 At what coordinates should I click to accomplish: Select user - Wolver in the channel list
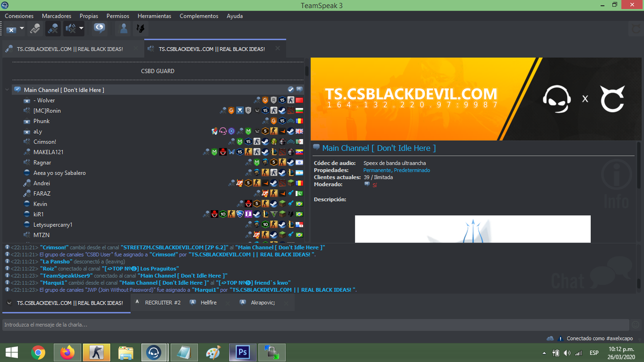point(44,101)
